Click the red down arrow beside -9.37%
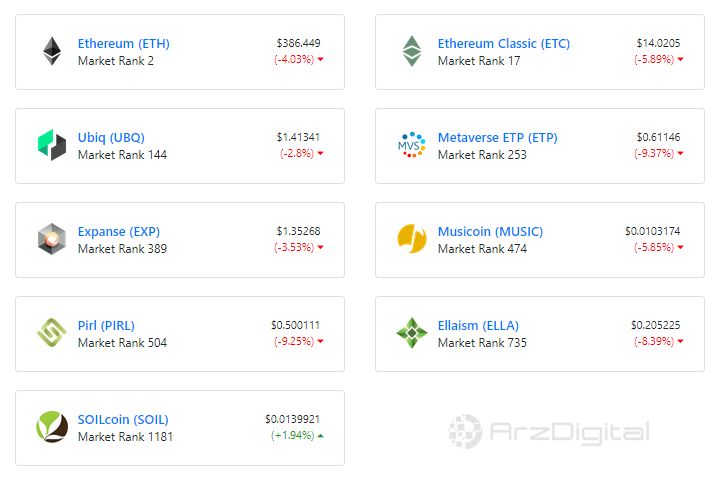This screenshot has width=716, height=478. tap(680, 153)
